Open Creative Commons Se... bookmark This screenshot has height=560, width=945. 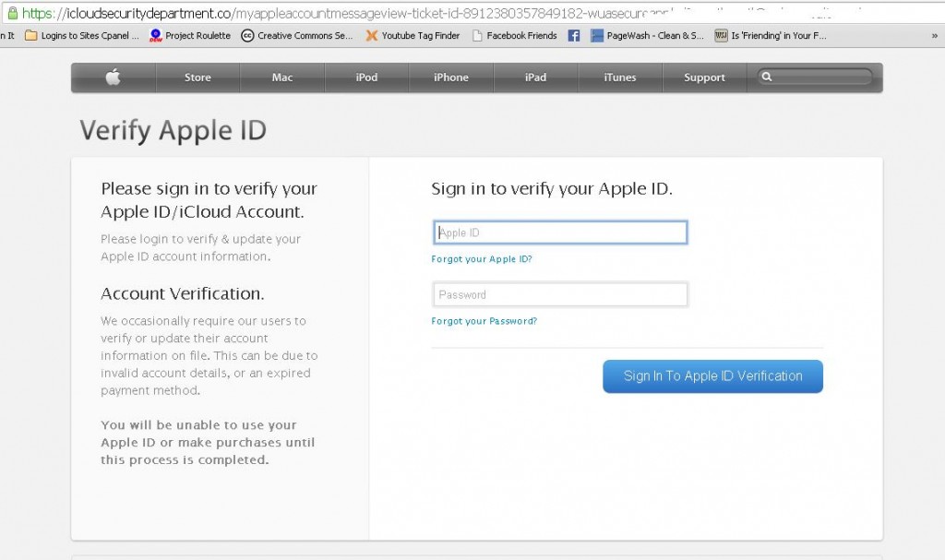coord(296,36)
